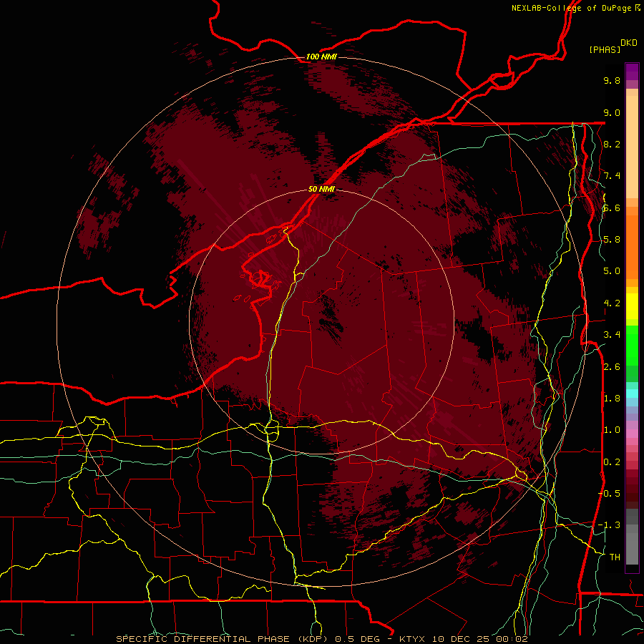Click the 100 NMI range ring label
Screen dimensions: 644x644
[x=321, y=57]
